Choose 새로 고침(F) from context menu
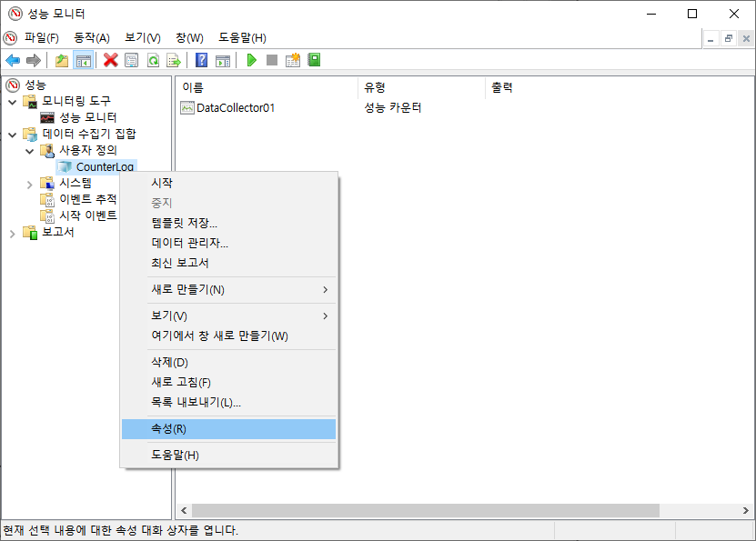 click(x=228, y=382)
